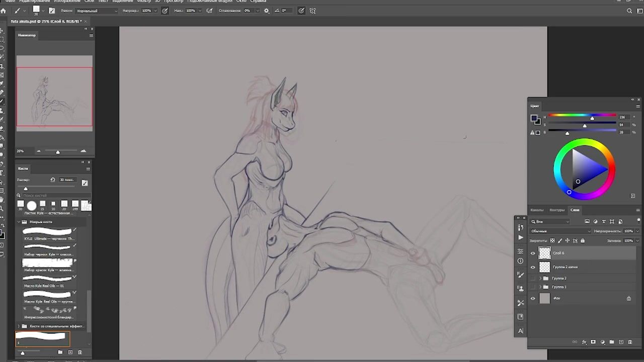Click the layer effects fx icon
644x362 pixels.
(x=584, y=342)
